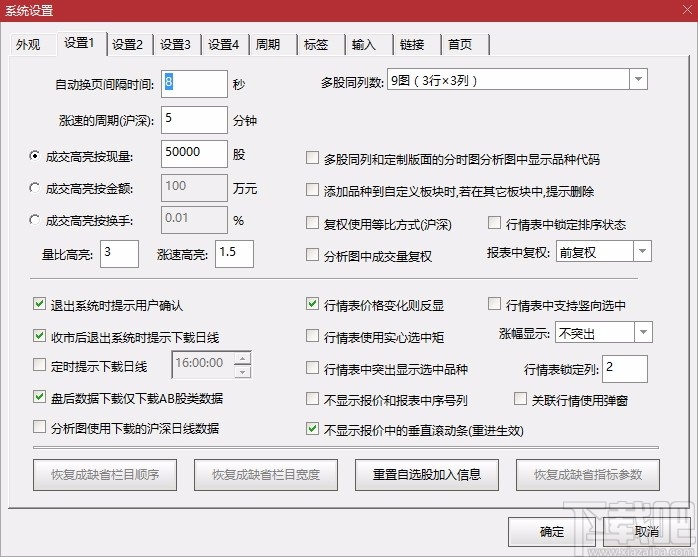The height and width of the screenshot is (557, 698).
Task: Click the 量比高亮 input field
Action: 119,254
